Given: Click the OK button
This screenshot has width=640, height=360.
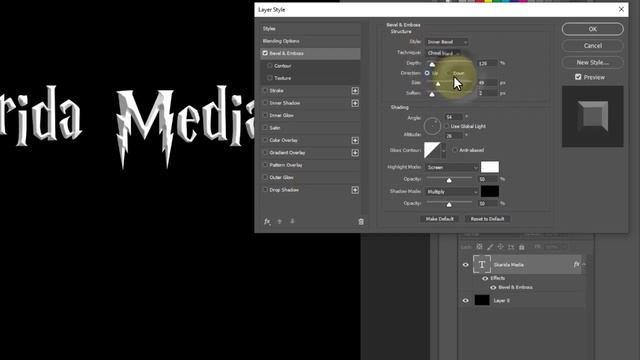Looking at the screenshot, I should [593, 29].
